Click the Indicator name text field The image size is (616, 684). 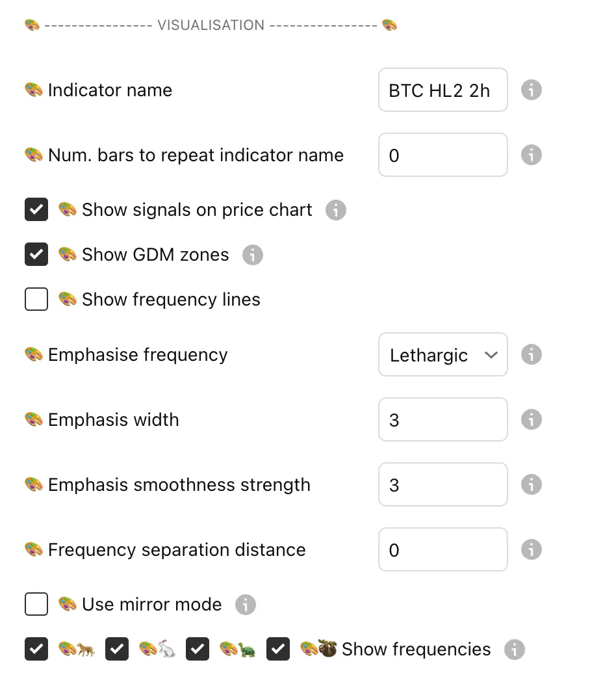click(443, 90)
